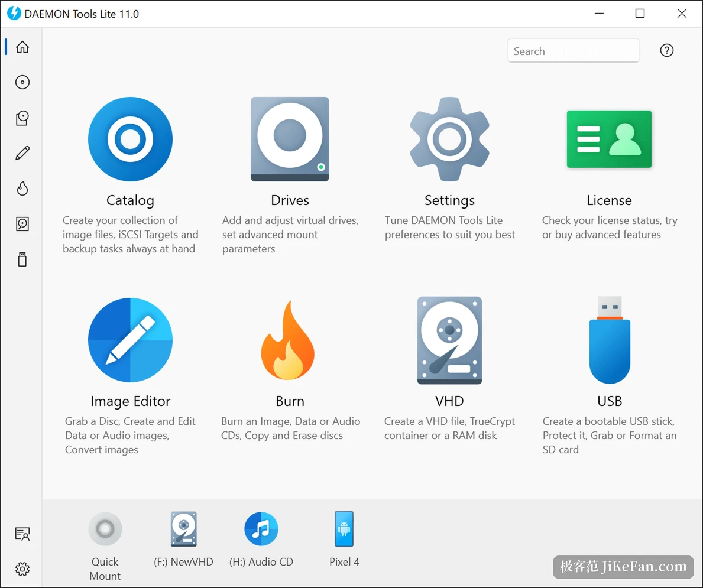Click the Search input field
This screenshot has height=588, width=703.
[x=574, y=51]
